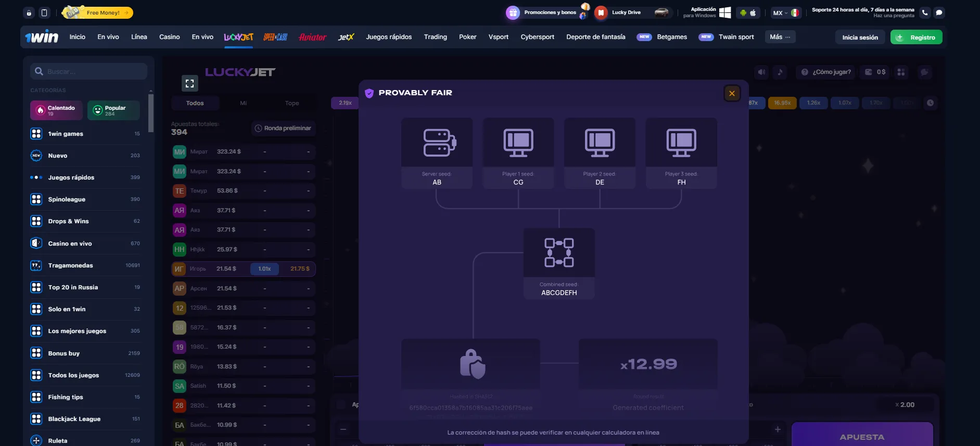
Task: Switch to Mi bets tab
Action: 243,103
